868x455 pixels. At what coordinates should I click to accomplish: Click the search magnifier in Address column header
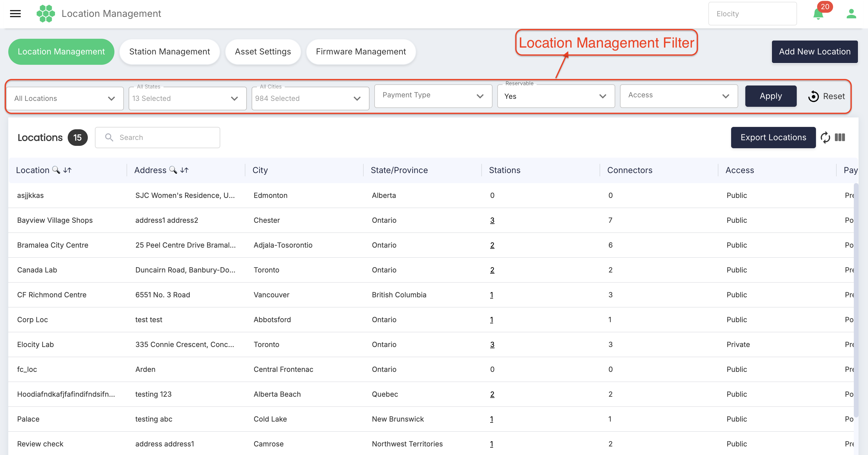(x=173, y=170)
